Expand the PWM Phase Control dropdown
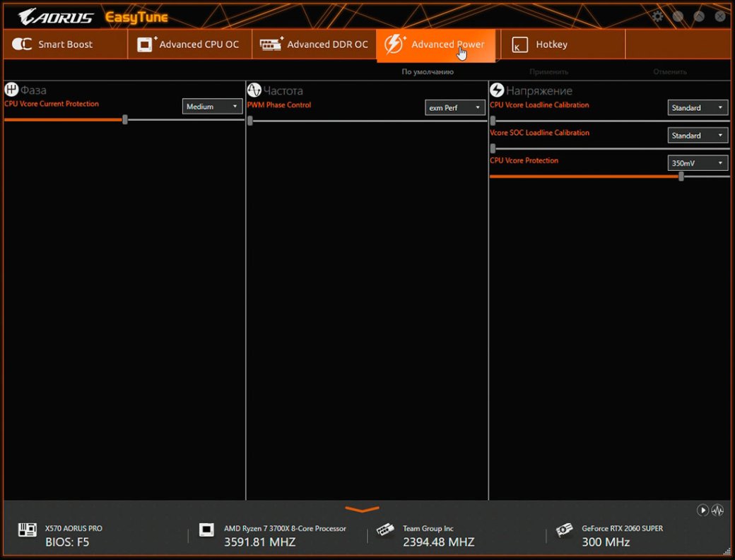Screen dimensions: 735x560 (x=455, y=108)
